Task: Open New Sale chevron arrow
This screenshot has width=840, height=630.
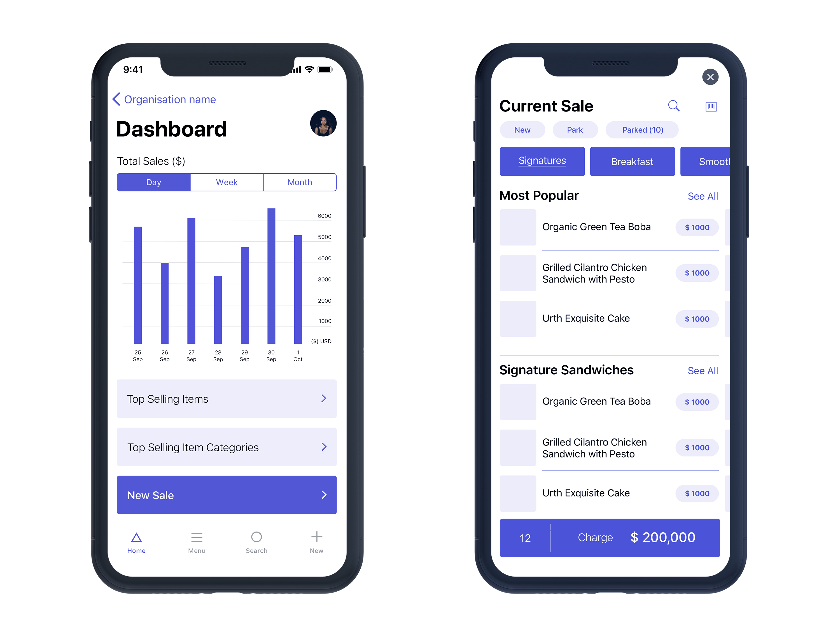Action: pos(323,495)
